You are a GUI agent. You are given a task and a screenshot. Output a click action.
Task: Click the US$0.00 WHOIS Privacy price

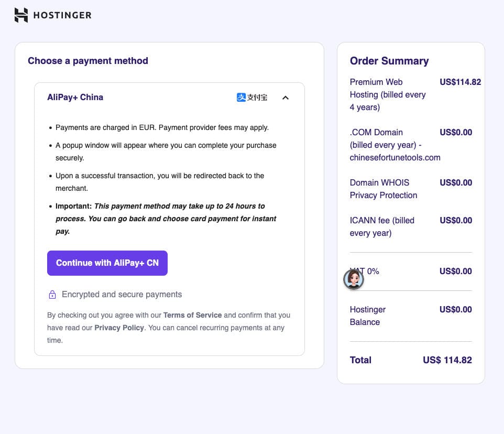point(456,182)
